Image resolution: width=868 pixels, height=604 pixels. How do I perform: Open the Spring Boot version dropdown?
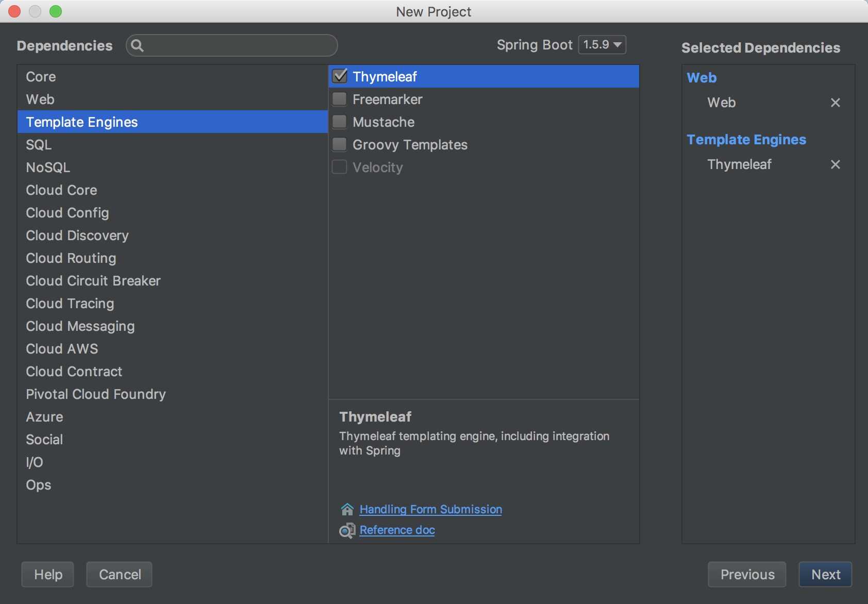[603, 45]
